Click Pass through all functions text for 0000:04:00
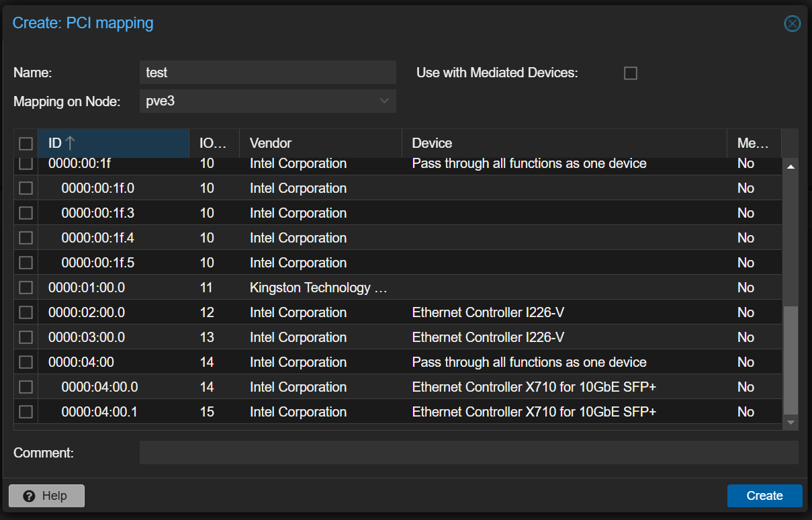 click(x=529, y=362)
